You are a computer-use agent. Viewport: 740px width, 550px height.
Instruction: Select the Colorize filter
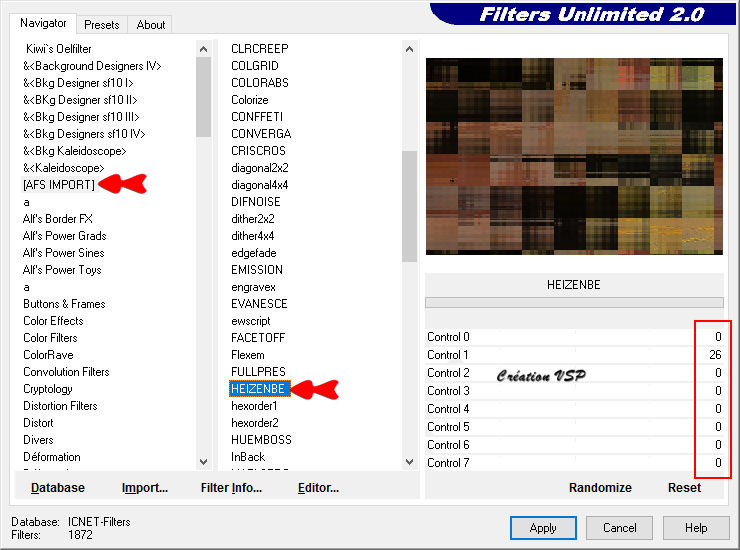(x=250, y=100)
